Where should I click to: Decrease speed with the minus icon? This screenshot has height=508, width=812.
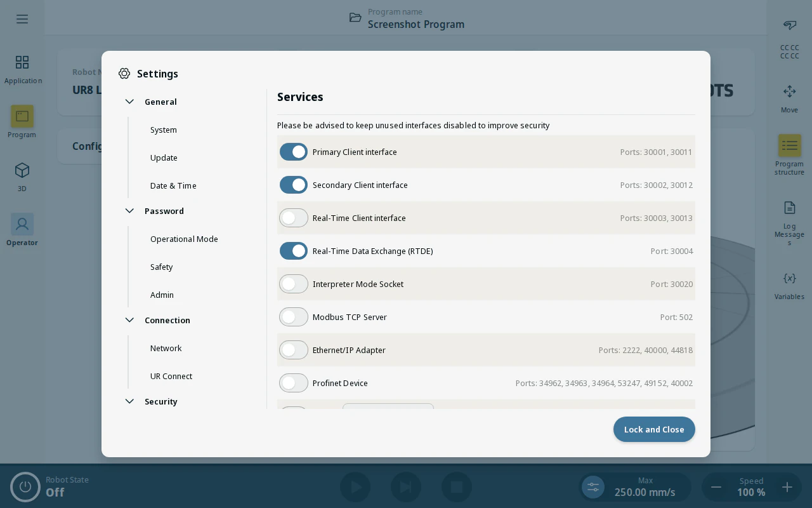[716, 487]
